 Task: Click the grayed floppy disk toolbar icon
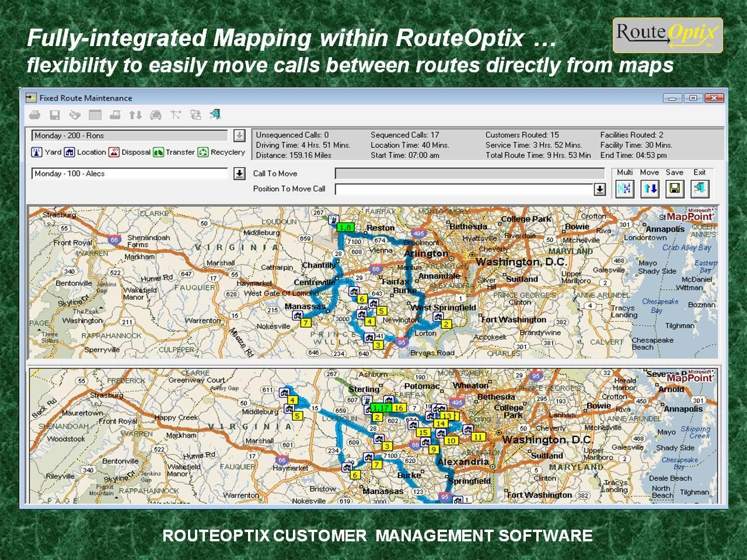pos(55,115)
